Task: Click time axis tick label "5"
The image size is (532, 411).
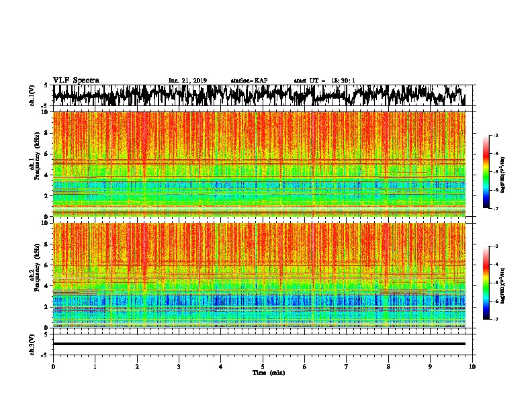Action: click(x=263, y=367)
